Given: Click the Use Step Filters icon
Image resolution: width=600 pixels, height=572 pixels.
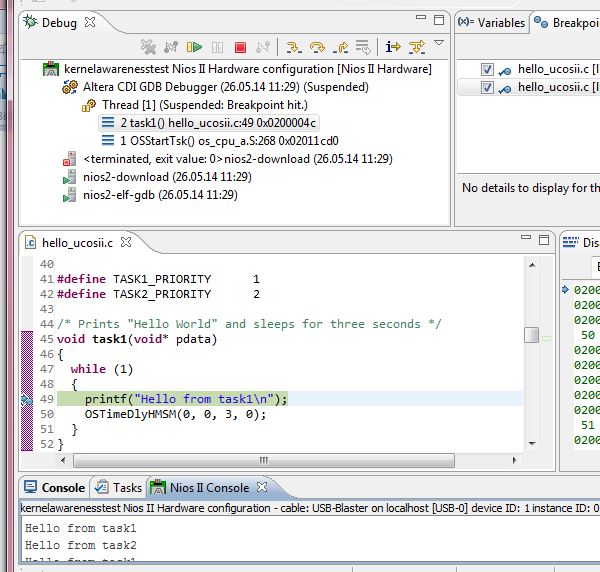Looking at the screenshot, I should [416, 46].
